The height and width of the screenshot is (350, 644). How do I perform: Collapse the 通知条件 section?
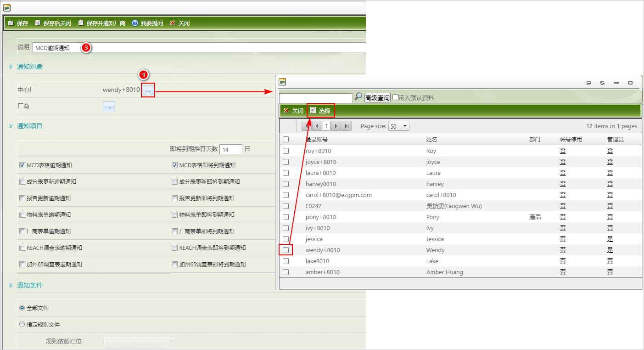point(11,286)
